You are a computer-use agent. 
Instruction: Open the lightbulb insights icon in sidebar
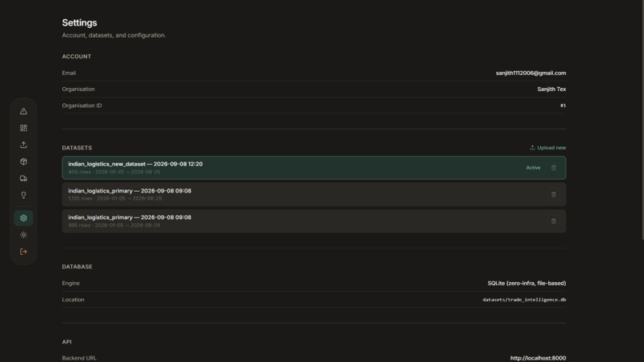pos(23,195)
